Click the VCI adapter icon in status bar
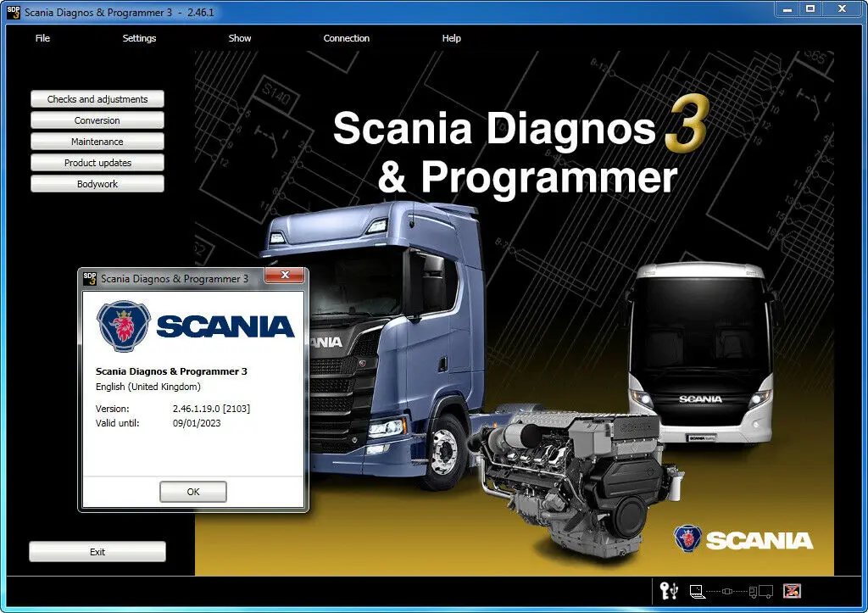This screenshot has width=868, height=613. [x=727, y=592]
